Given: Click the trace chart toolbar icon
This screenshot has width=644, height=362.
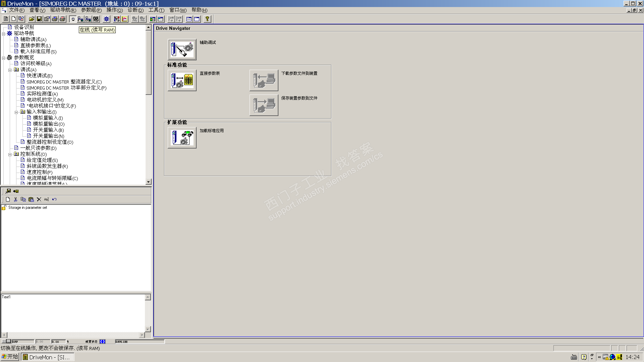Looking at the screenshot, I should click(125, 19).
